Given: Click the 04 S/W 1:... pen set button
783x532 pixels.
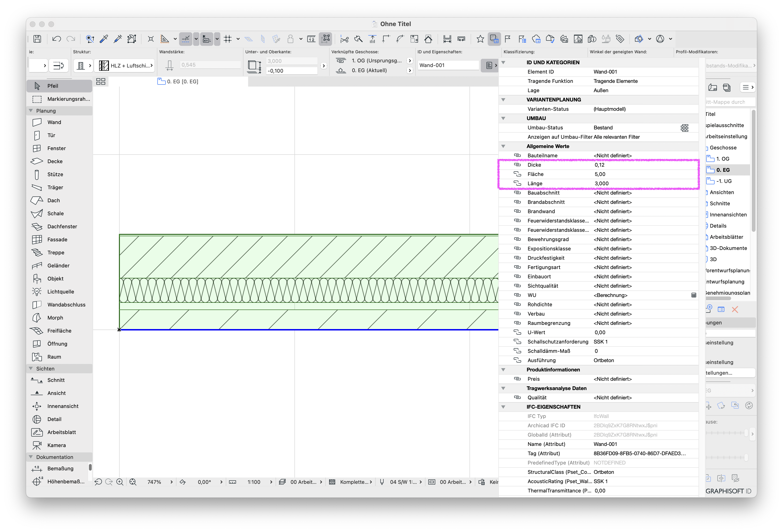Looking at the screenshot, I should coord(401,482).
